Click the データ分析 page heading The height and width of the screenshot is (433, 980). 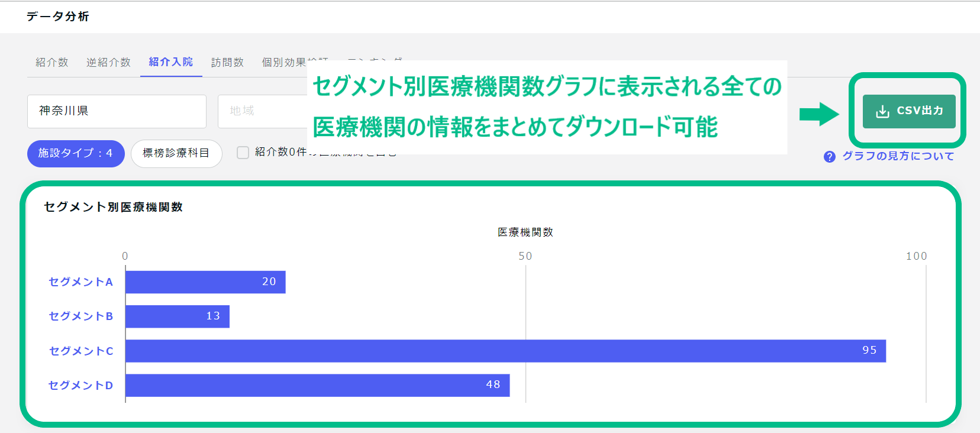pos(57,17)
